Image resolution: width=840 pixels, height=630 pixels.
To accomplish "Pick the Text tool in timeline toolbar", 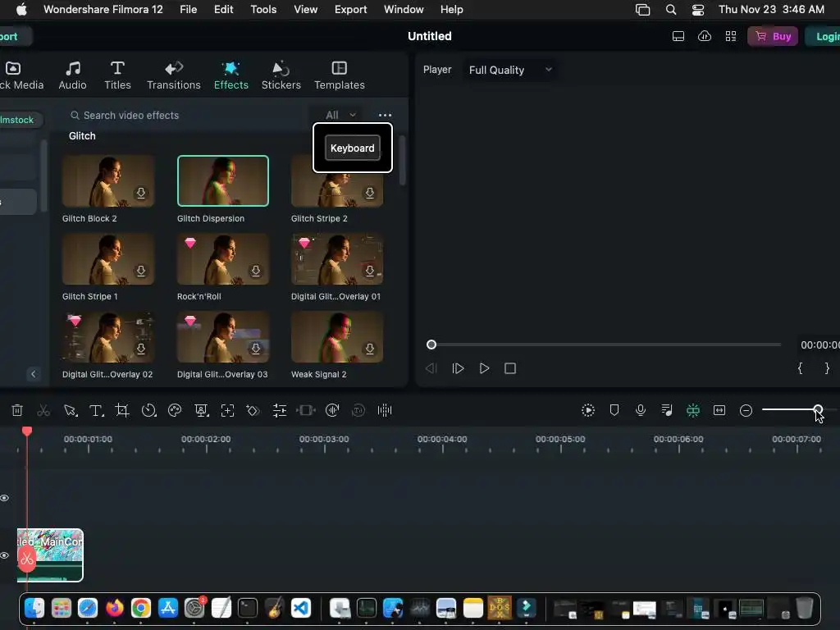I will click(97, 410).
